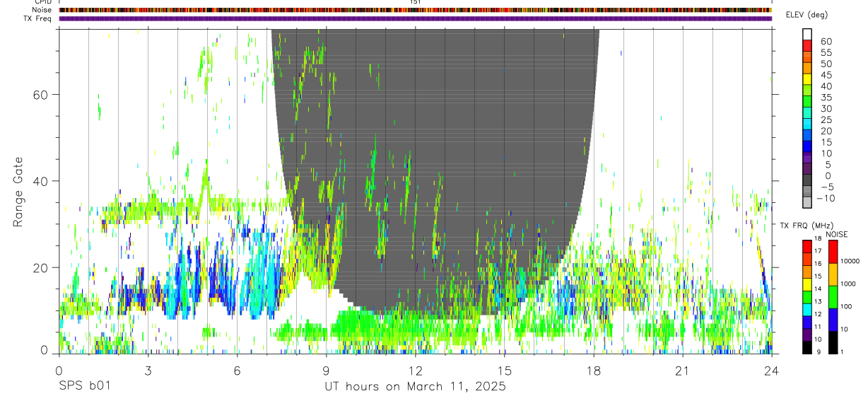This screenshot has height=401, width=868.
Task: Click the red 10000 noise level swatch
Action: point(831,252)
